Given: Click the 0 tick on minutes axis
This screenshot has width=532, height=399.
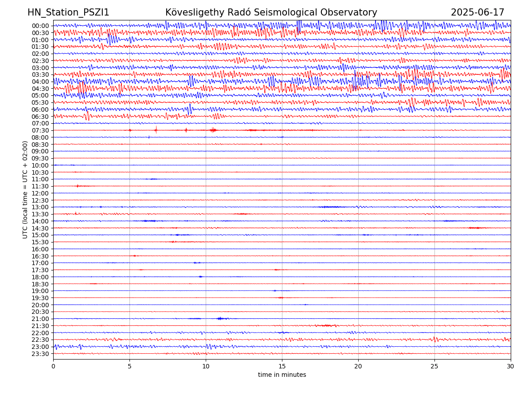Looking at the screenshot, I should pyautogui.click(x=53, y=367).
